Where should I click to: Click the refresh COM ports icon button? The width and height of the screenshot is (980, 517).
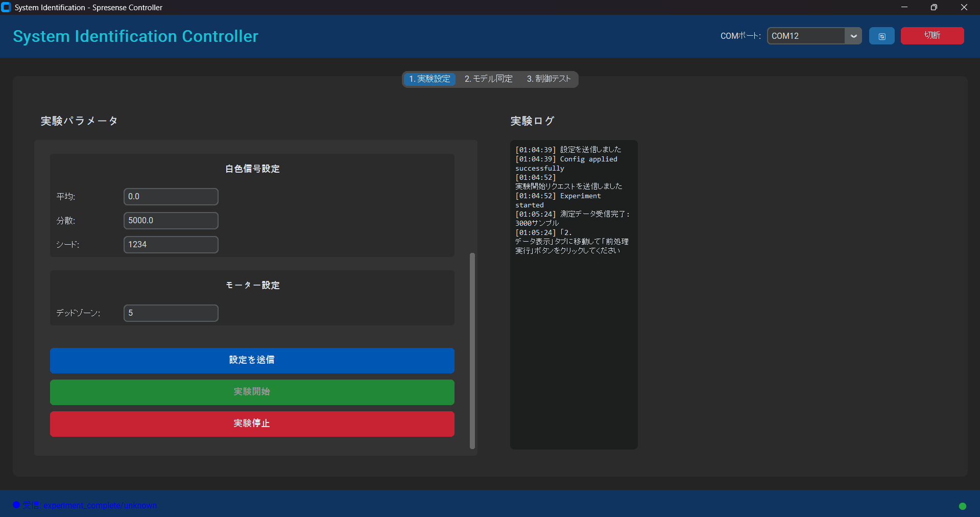881,36
